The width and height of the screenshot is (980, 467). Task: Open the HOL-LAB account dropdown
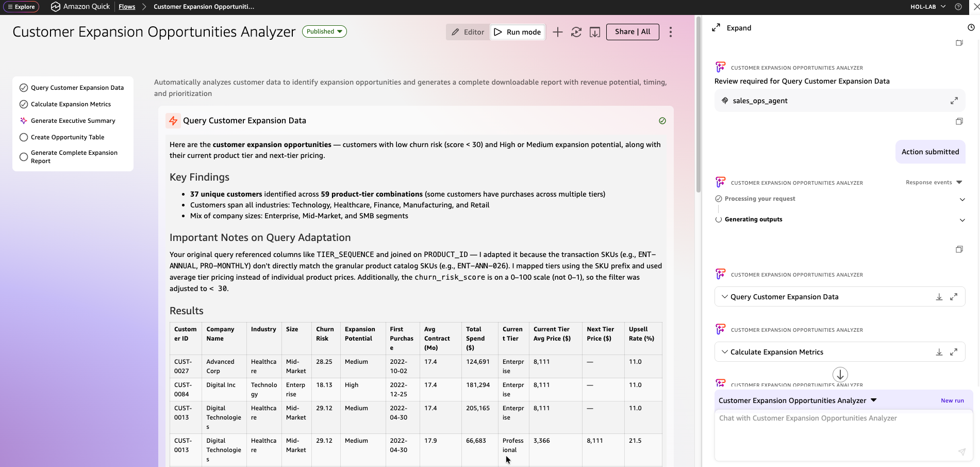click(928, 7)
